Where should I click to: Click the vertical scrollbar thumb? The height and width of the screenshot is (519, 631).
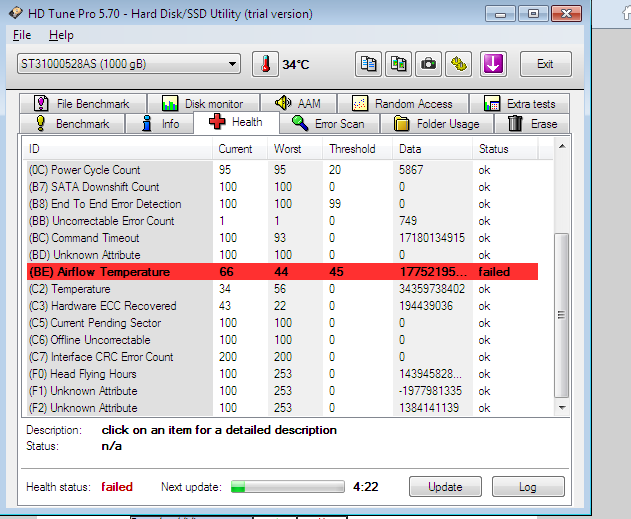(561, 315)
